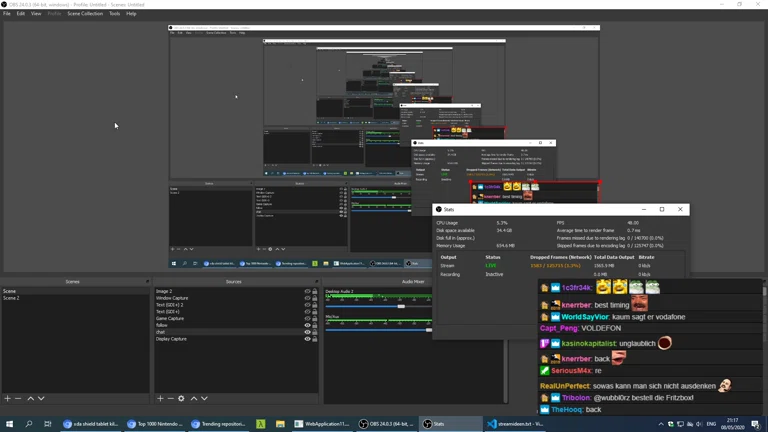768x432 pixels.
Task: Open the Profile menu
Action: (54, 14)
